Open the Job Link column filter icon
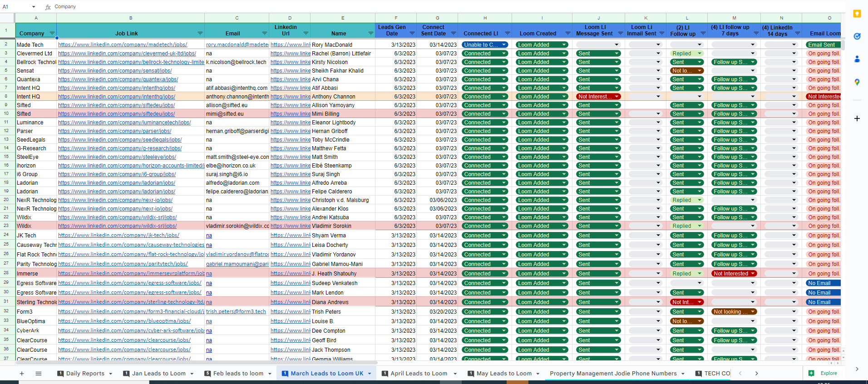The image size is (868, 384). 200,34
